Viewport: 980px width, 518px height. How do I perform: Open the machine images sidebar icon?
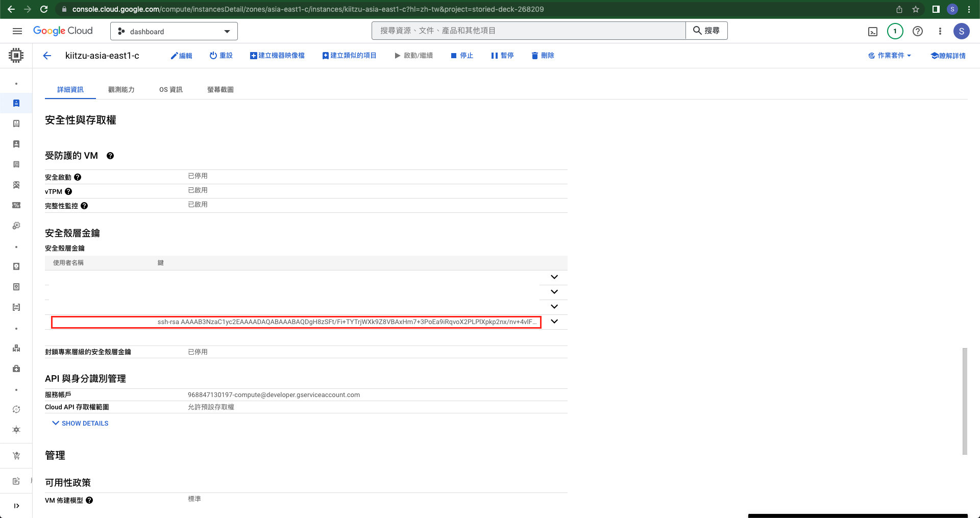pyautogui.click(x=16, y=164)
